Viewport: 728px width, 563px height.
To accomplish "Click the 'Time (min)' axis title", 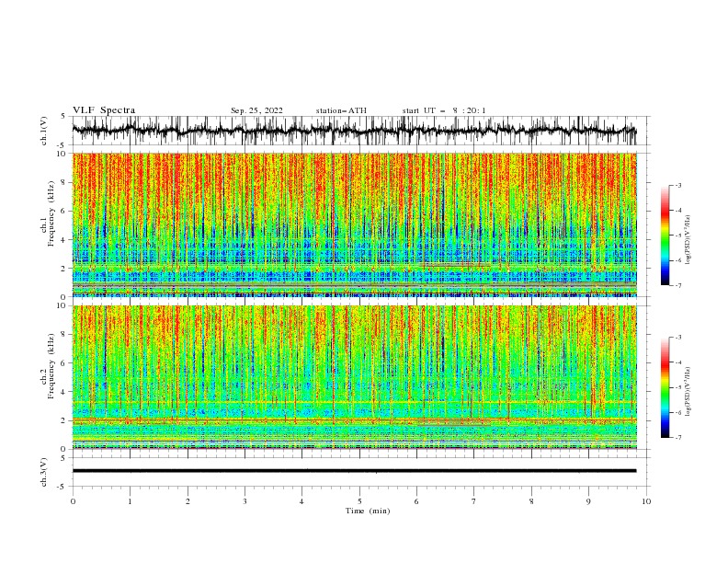I will pyautogui.click(x=368, y=511).
